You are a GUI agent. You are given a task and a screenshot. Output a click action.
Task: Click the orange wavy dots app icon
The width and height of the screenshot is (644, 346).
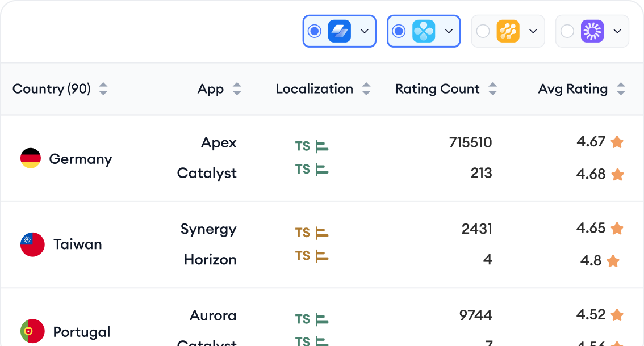(x=508, y=31)
